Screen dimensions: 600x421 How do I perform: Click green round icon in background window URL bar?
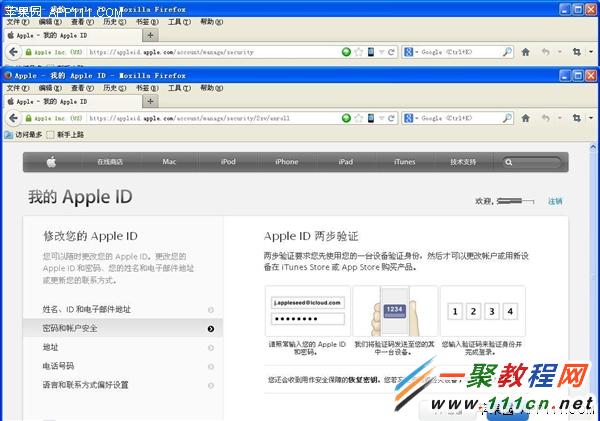pos(346,52)
